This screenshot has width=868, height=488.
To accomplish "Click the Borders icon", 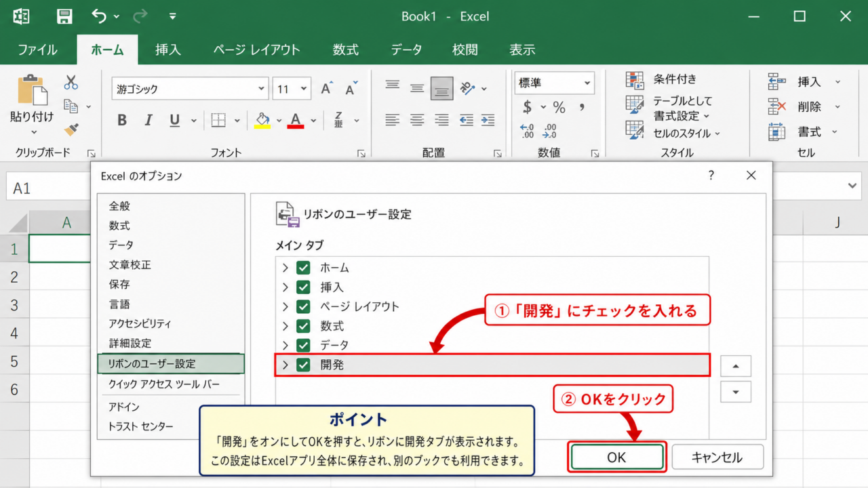I will 218,121.
